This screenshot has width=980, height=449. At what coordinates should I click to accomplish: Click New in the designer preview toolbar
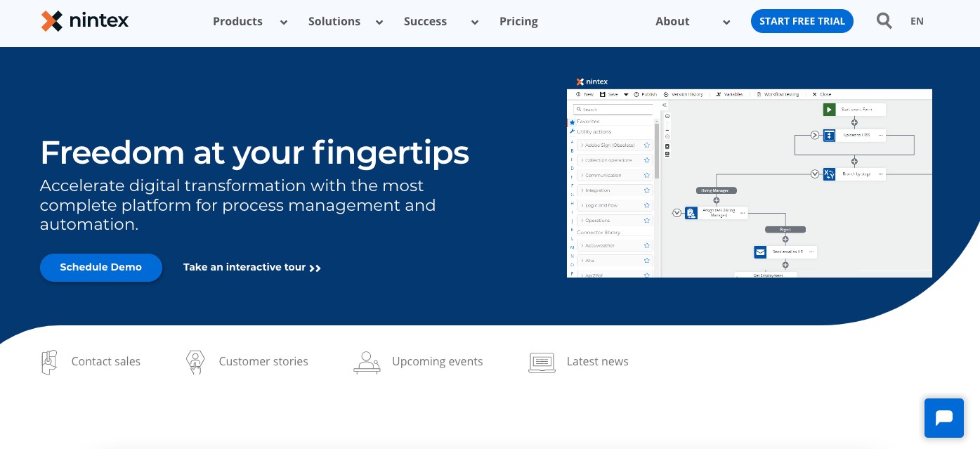coord(584,94)
